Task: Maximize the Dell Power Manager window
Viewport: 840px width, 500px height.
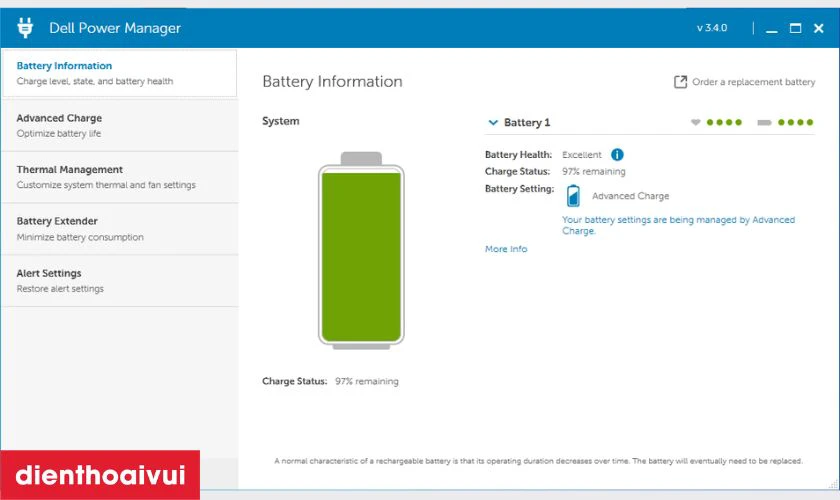Action: click(796, 28)
